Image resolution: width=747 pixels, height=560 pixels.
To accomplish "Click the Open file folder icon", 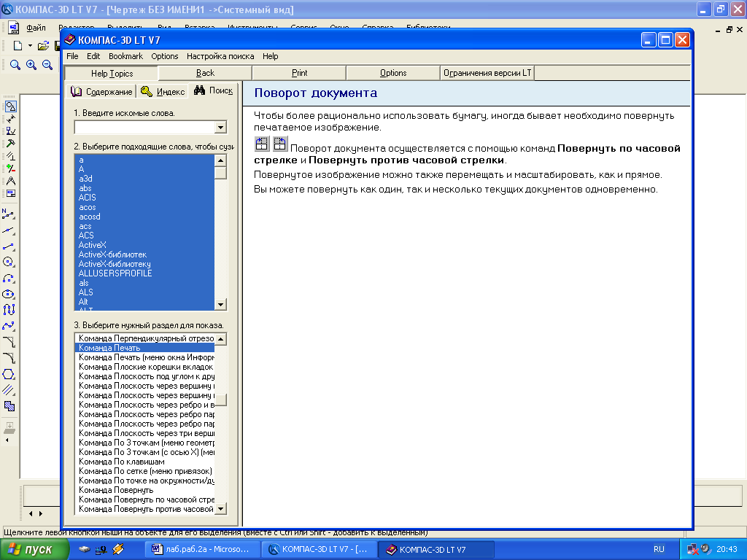I will 43,46.
